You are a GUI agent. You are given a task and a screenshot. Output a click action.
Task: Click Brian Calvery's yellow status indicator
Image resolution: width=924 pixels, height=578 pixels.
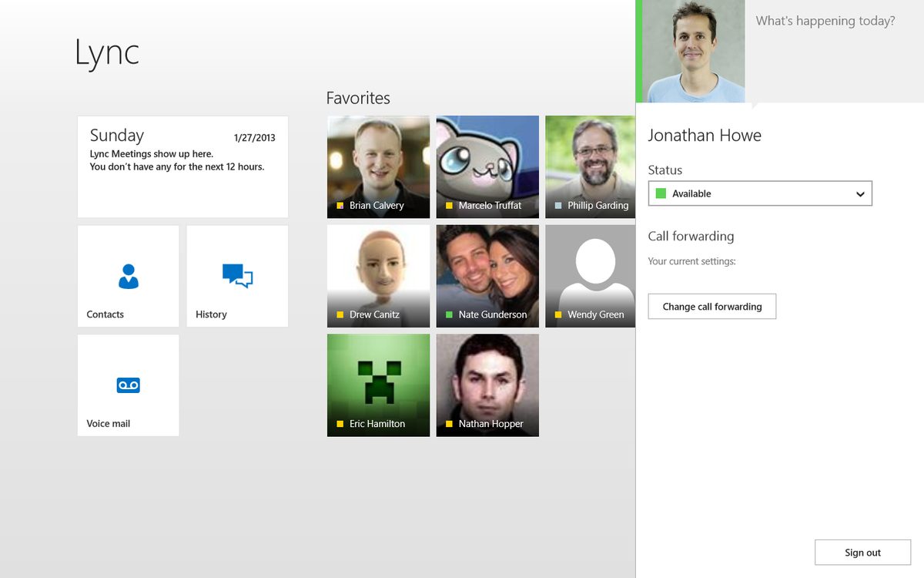pos(340,206)
